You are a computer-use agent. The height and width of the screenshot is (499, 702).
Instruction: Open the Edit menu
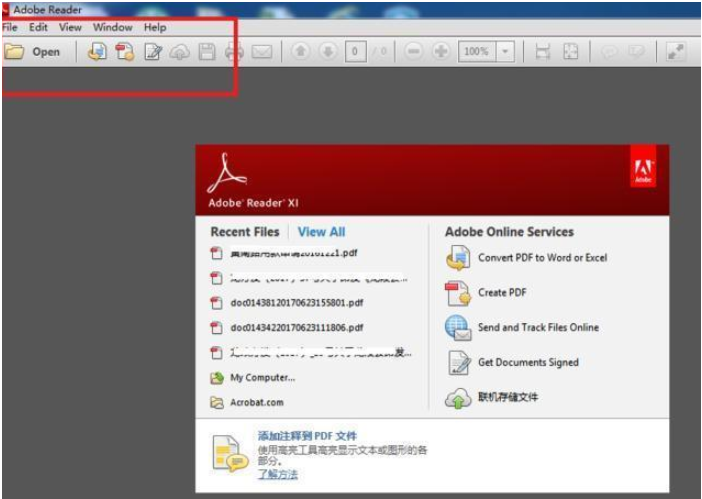(x=39, y=27)
